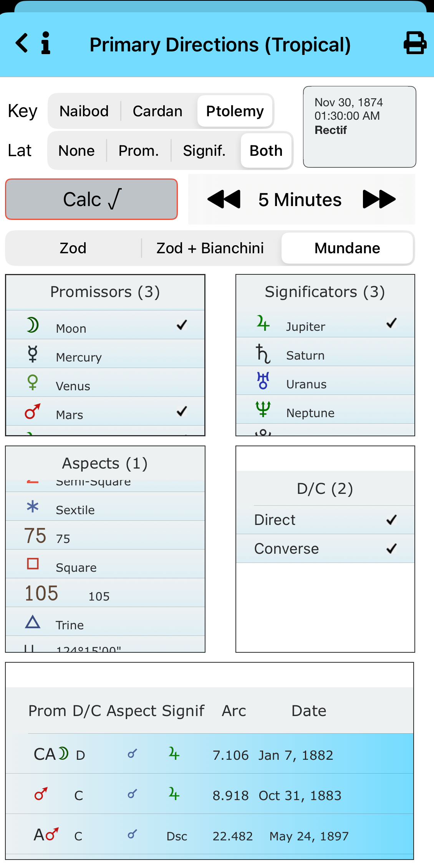Step back with rewind arrows
Image resolution: width=434 pixels, height=868 pixels.
(224, 199)
